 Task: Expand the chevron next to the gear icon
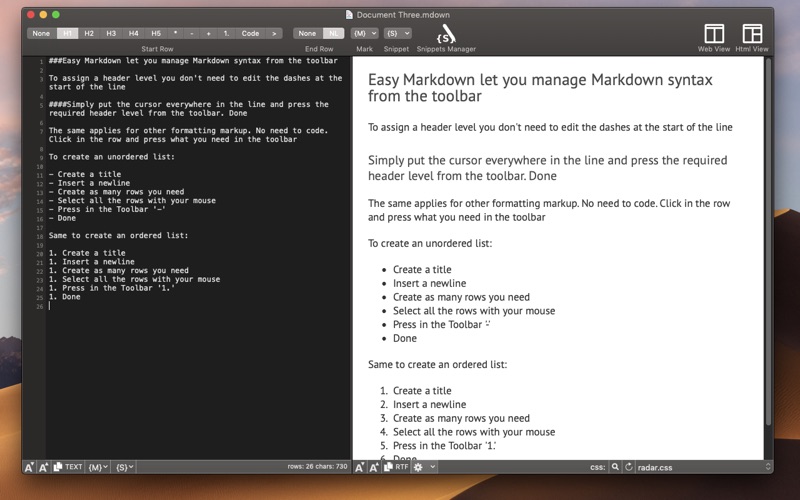pyautogui.click(x=432, y=467)
